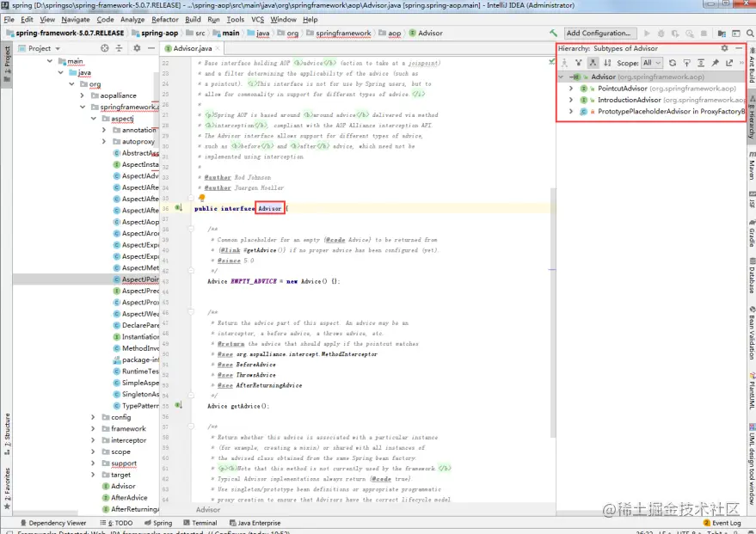Toggle sort alphabetically in the Hierarchy
The image size is (756, 534).
click(607, 63)
